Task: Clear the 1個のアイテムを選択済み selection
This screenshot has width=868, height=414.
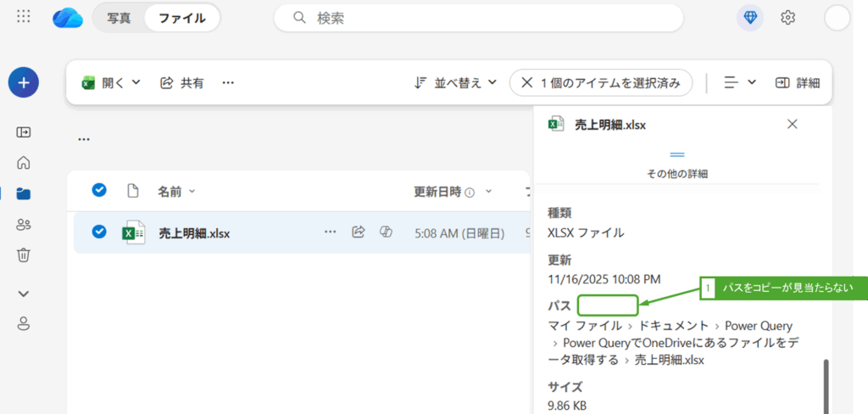Action: click(x=527, y=82)
